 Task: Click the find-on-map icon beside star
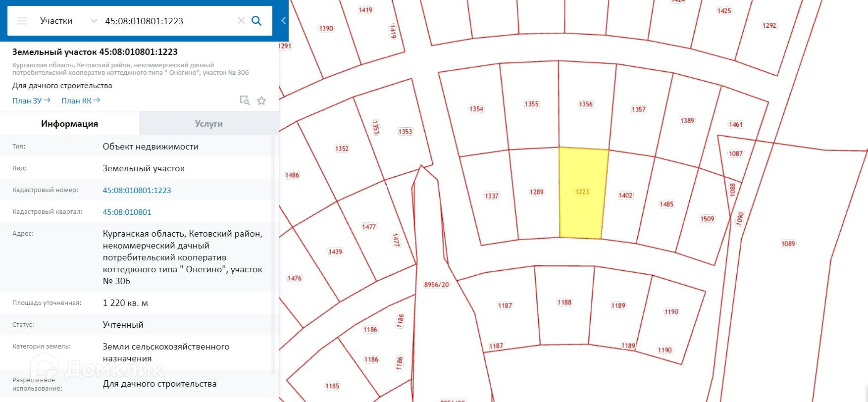[245, 100]
